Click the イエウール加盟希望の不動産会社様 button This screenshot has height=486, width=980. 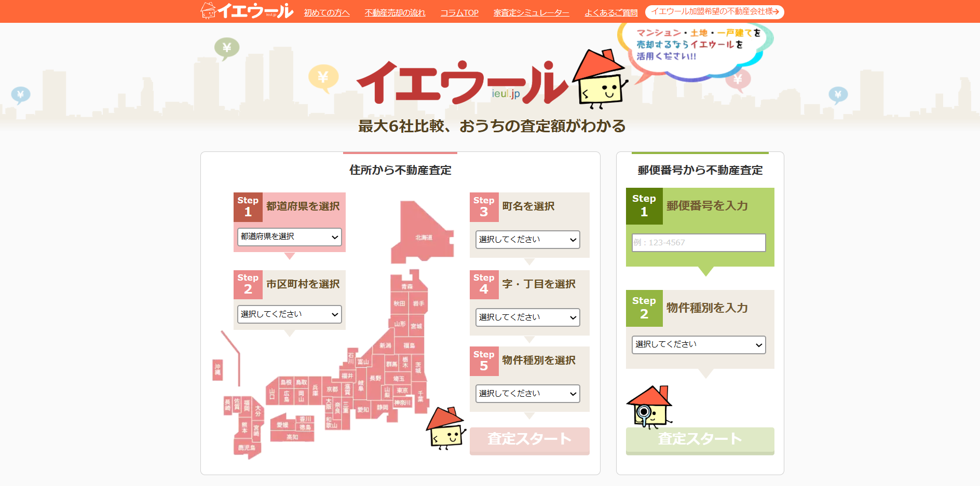tap(715, 12)
